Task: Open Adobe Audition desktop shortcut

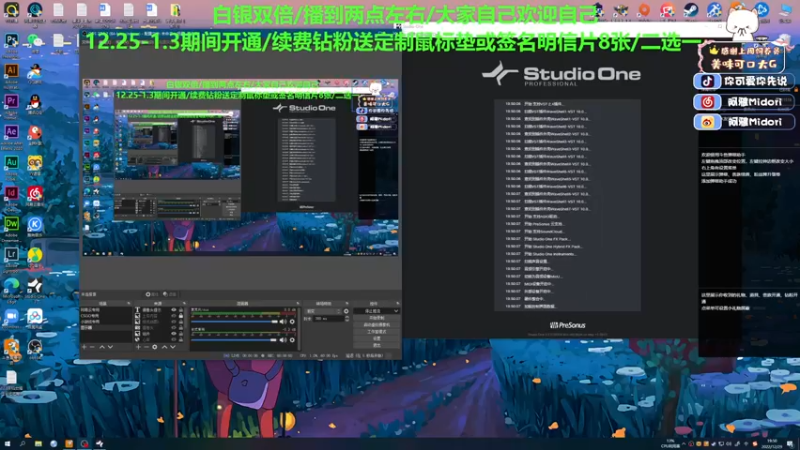Action: tap(11, 163)
